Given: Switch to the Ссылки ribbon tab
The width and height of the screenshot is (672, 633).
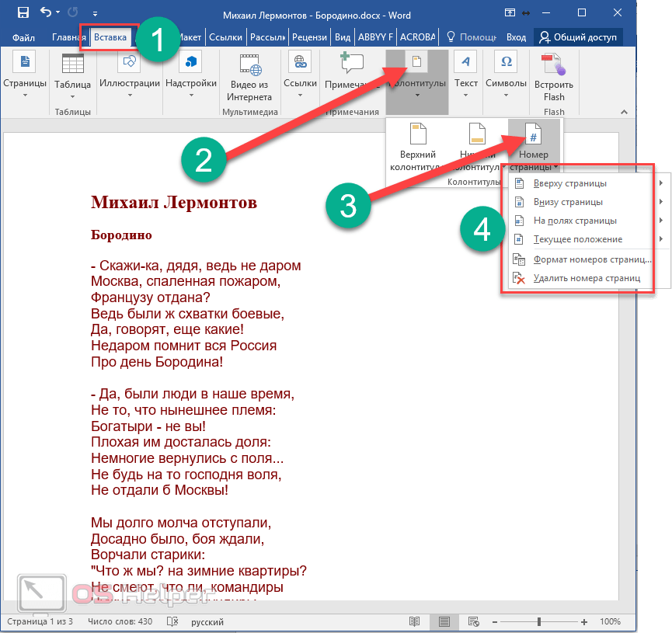Looking at the screenshot, I should 225,37.
